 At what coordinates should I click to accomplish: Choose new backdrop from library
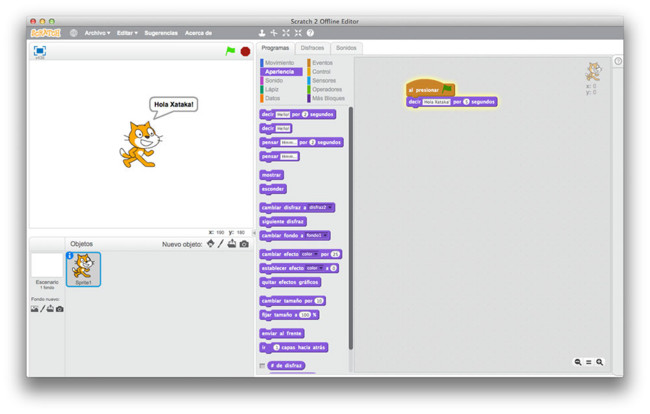click(34, 309)
